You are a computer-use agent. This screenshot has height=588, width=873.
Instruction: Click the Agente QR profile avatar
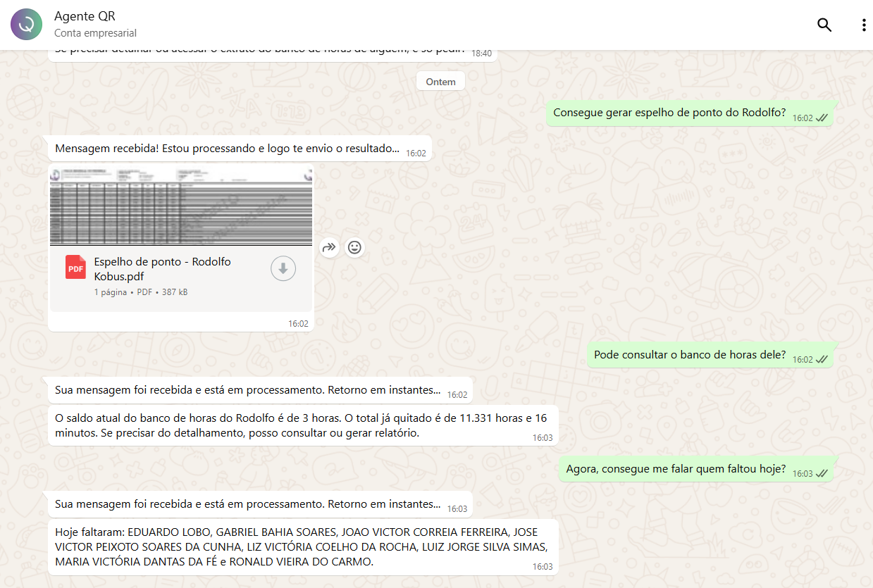(26, 25)
